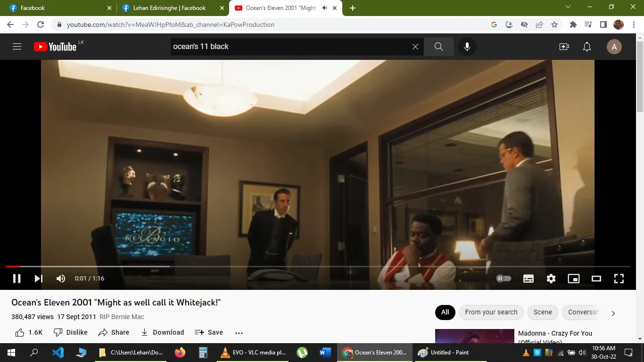Mute the video player volume
644x362 pixels.
click(61, 279)
